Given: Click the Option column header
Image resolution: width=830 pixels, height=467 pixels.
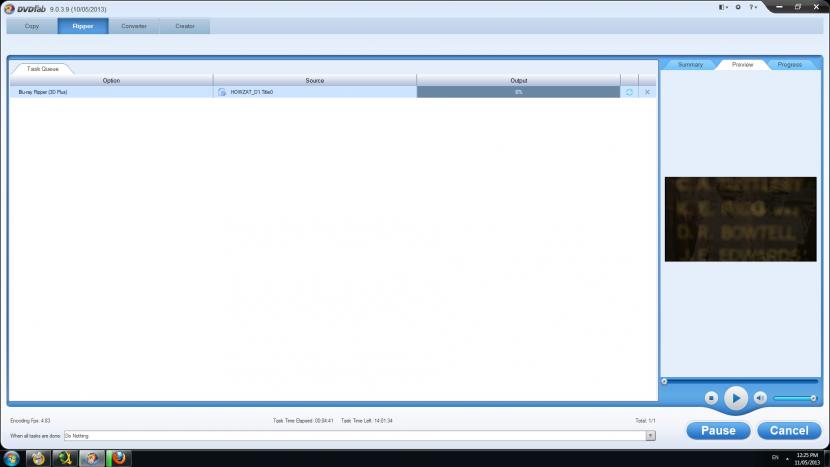Looking at the screenshot, I should 111,80.
